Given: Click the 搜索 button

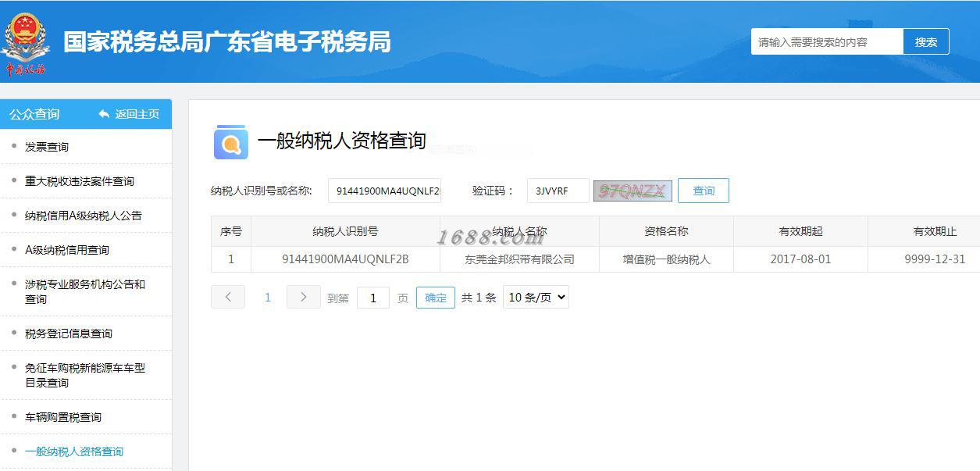Looking at the screenshot, I should point(926,42).
